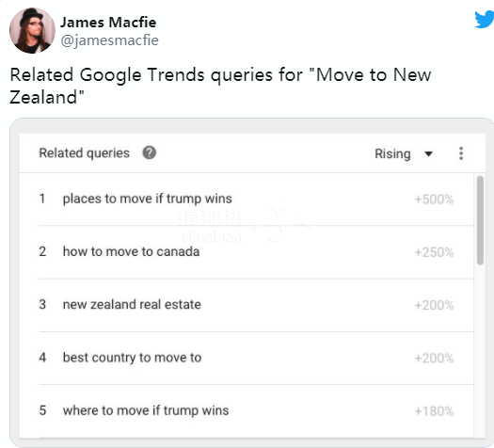Open query 'best country to move to'
Screen dimensions: 494x448
click(x=132, y=358)
